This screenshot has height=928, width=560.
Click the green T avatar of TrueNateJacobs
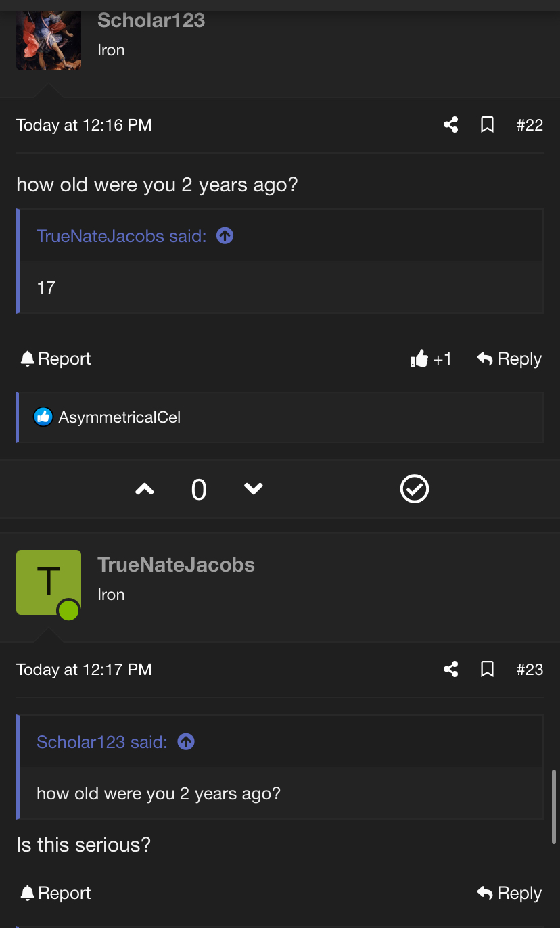(49, 582)
